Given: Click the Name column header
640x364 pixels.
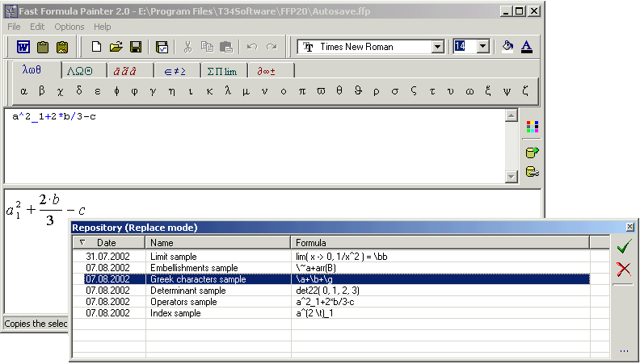Looking at the screenshot, I should click(x=217, y=242).
